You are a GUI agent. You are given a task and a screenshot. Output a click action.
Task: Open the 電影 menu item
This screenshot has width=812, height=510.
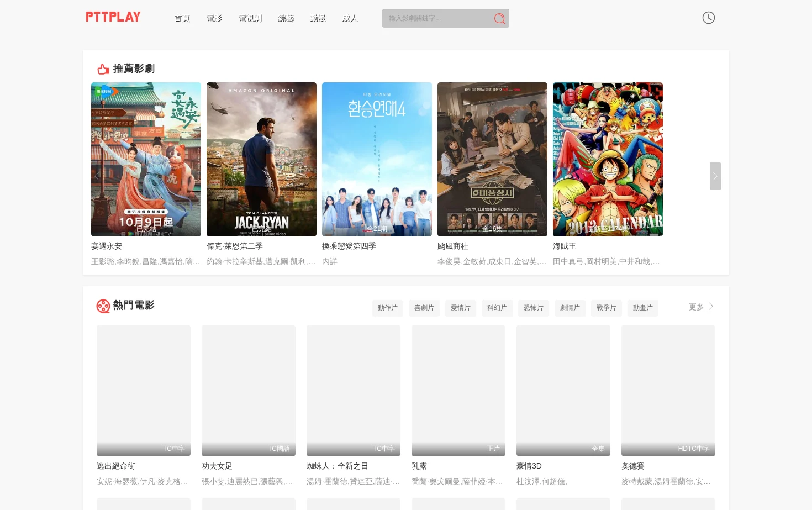214,18
